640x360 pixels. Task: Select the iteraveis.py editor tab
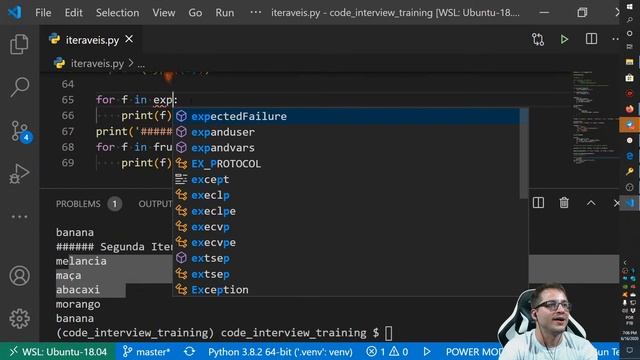click(92, 40)
